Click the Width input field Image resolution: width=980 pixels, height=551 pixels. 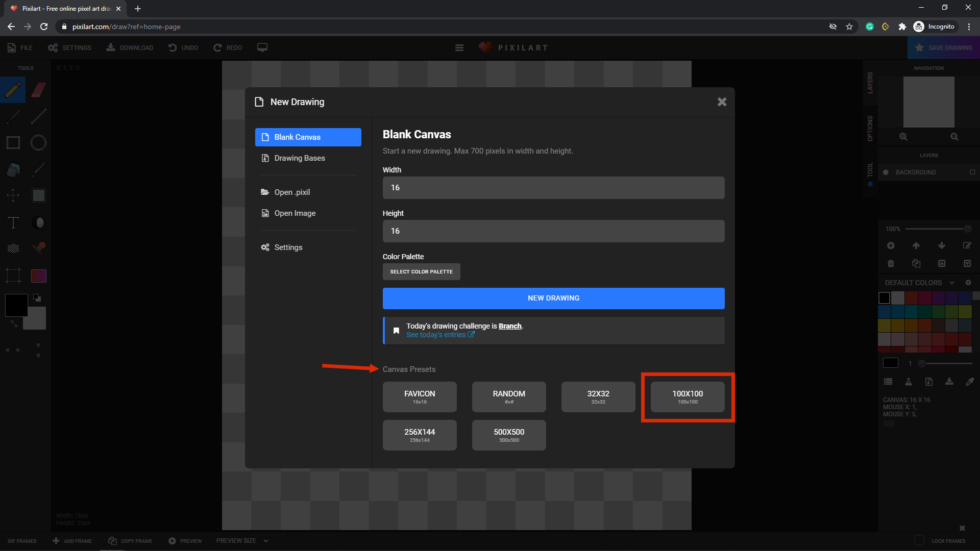pos(553,188)
